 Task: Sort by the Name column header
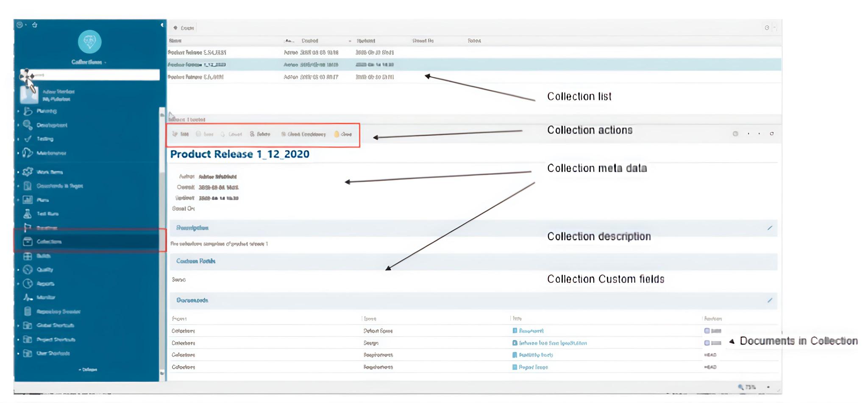(x=175, y=41)
